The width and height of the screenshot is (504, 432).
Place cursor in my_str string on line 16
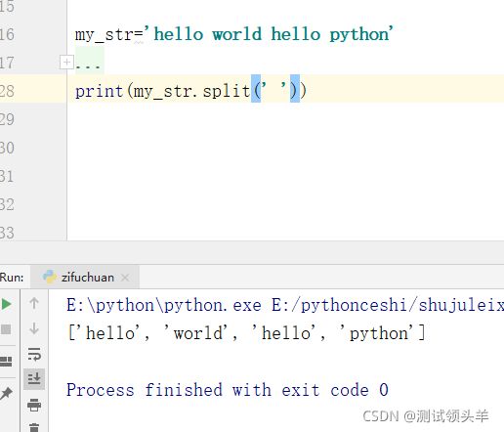(x=273, y=34)
